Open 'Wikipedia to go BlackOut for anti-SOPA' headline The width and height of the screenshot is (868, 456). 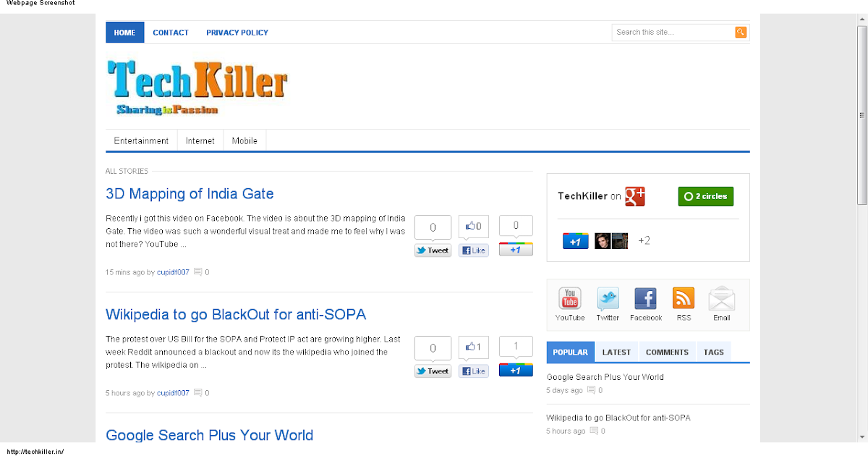point(236,315)
